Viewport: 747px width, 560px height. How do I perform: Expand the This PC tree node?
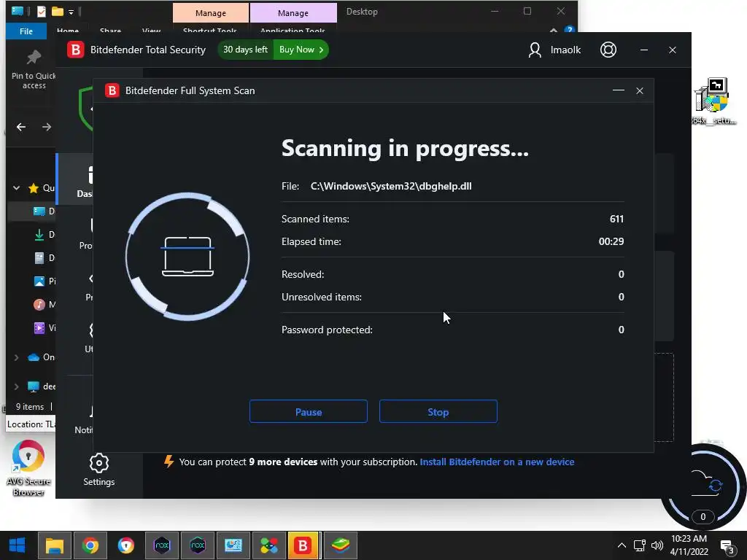pyautogui.click(x=16, y=386)
